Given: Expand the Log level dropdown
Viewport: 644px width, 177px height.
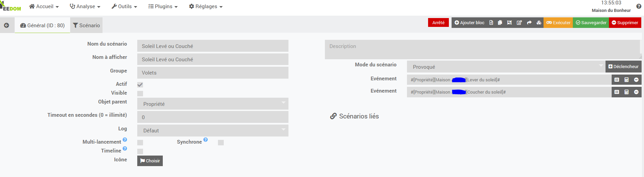Looking at the screenshot, I should [x=213, y=130].
